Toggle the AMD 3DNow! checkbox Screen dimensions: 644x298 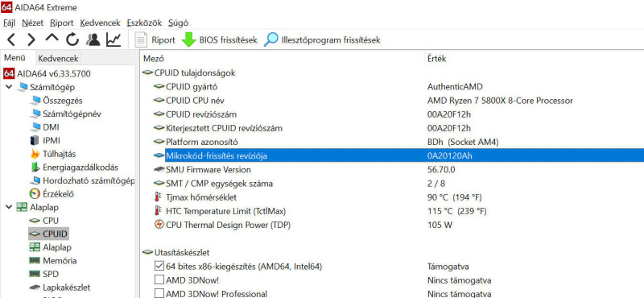(x=159, y=280)
